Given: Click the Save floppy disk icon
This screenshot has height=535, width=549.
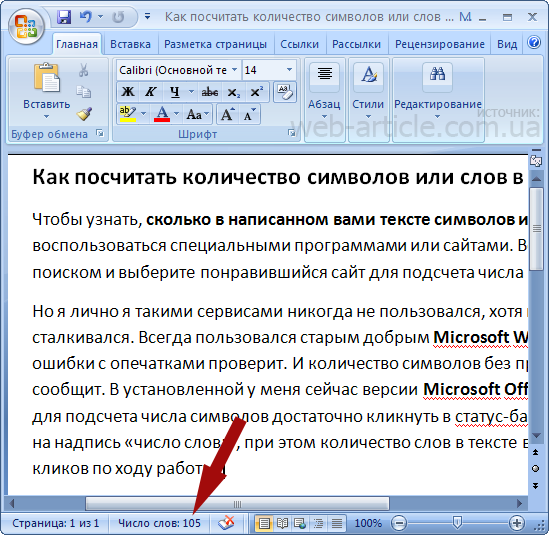Looking at the screenshot, I should coord(64,16).
